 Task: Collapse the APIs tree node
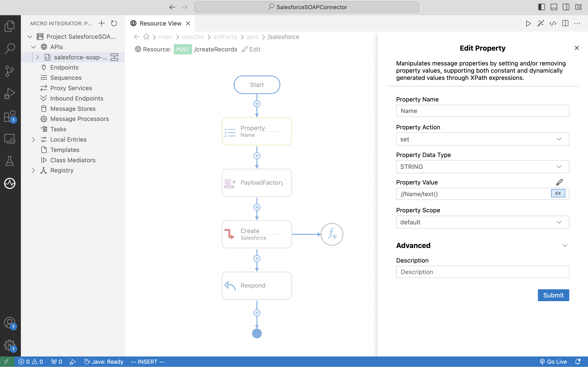tap(34, 47)
